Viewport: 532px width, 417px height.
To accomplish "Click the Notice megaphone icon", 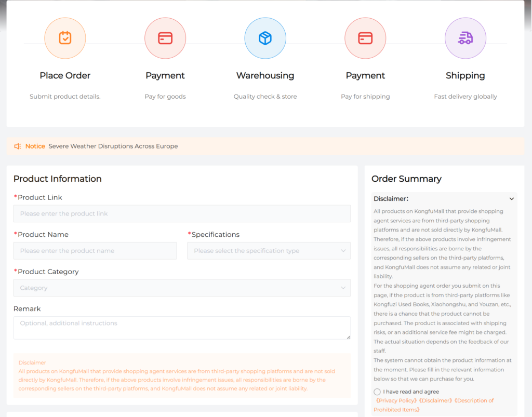I will pyautogui.click(x=18, y=146).
